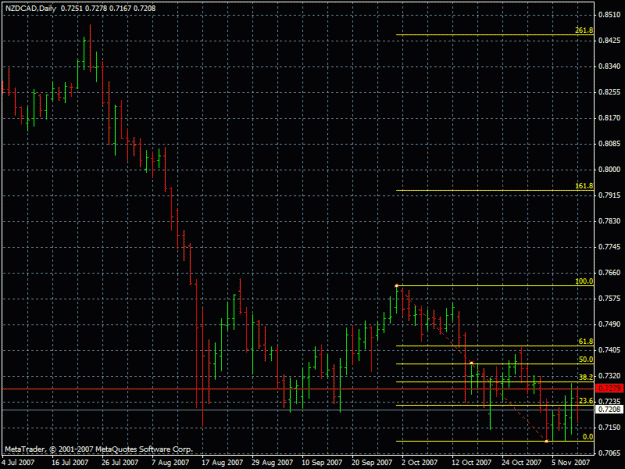Click the 0.7745 price axis label
The width and height of the screenshot is (625, 469).
click(x=609, y=247)
